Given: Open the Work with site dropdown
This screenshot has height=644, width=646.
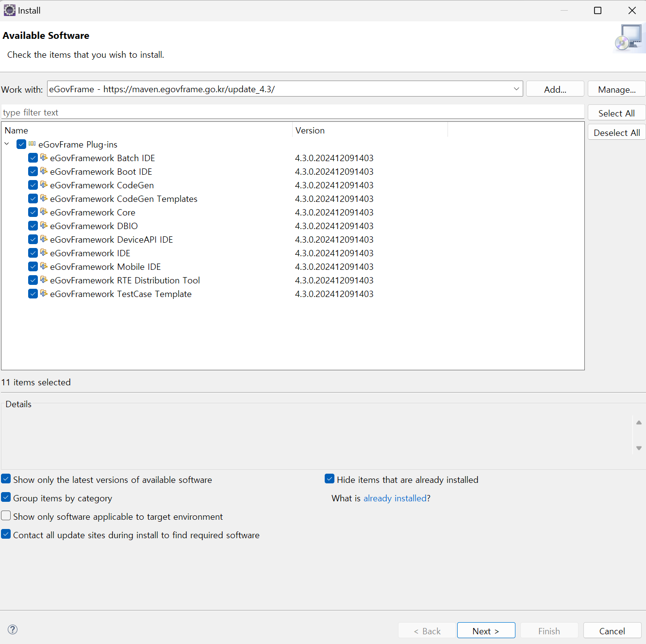Looking at the screenshot, I should coord(516,89).
